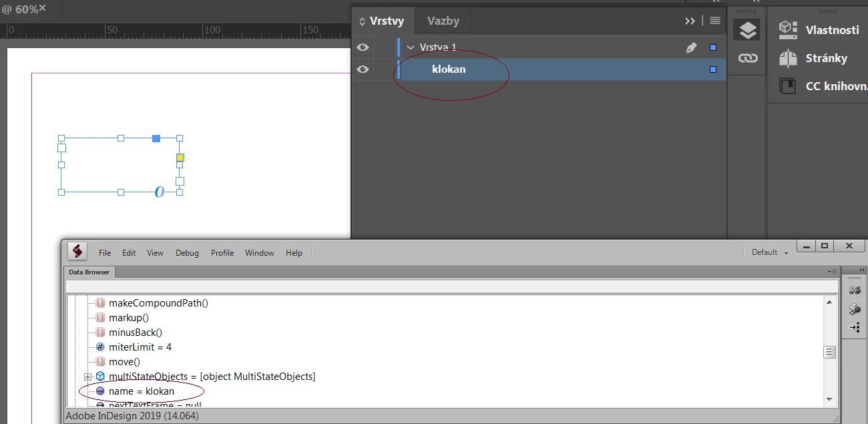
Task: Open the arrow-with-dots panel icon in ExtendScript sidebar
Action: (854, 328)
